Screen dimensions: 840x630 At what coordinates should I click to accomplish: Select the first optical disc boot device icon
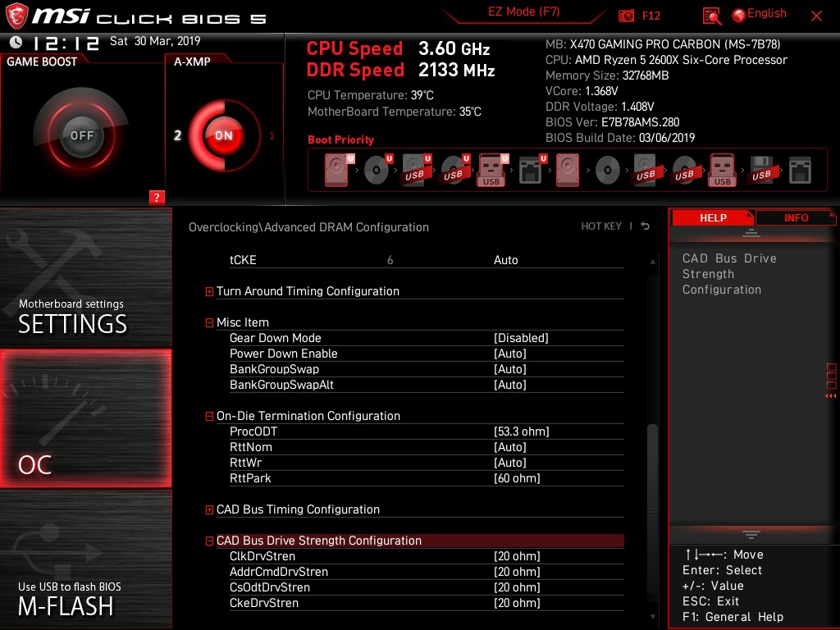pos(377,171)
